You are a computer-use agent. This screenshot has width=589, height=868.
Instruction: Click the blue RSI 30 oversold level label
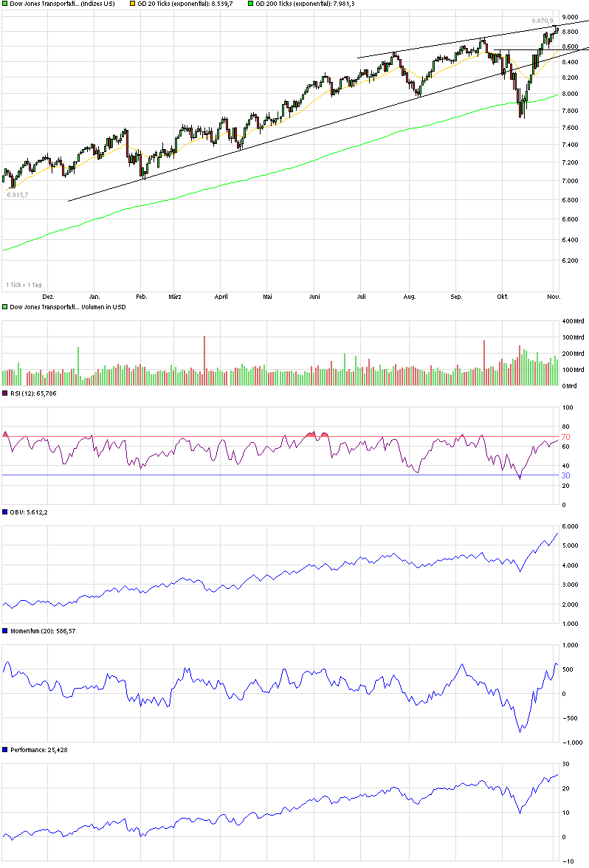[x=565, y=475]
